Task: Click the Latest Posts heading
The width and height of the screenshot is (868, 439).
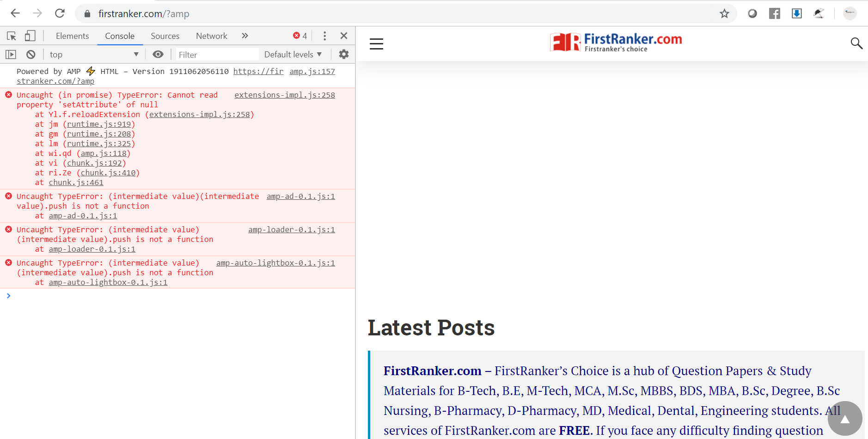Action: [431, 328]
